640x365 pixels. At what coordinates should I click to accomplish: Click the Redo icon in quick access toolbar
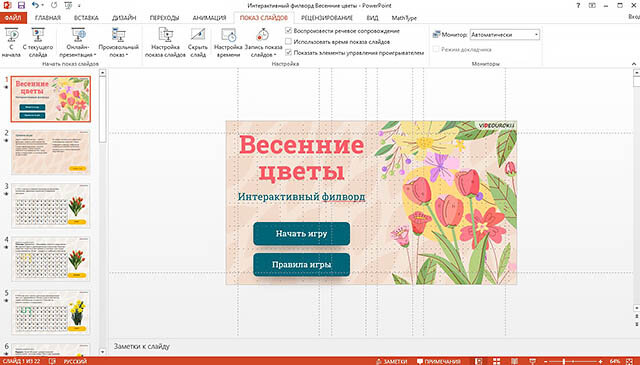coord(54,5)
